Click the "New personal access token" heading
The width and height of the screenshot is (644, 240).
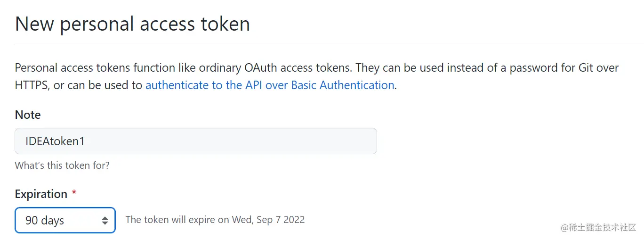point(132,24)
